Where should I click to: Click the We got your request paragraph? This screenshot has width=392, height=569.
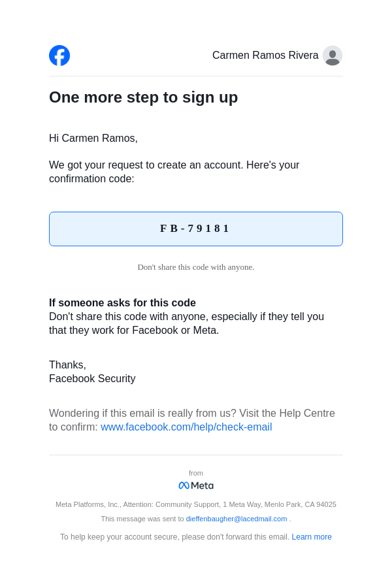point(174,172)
